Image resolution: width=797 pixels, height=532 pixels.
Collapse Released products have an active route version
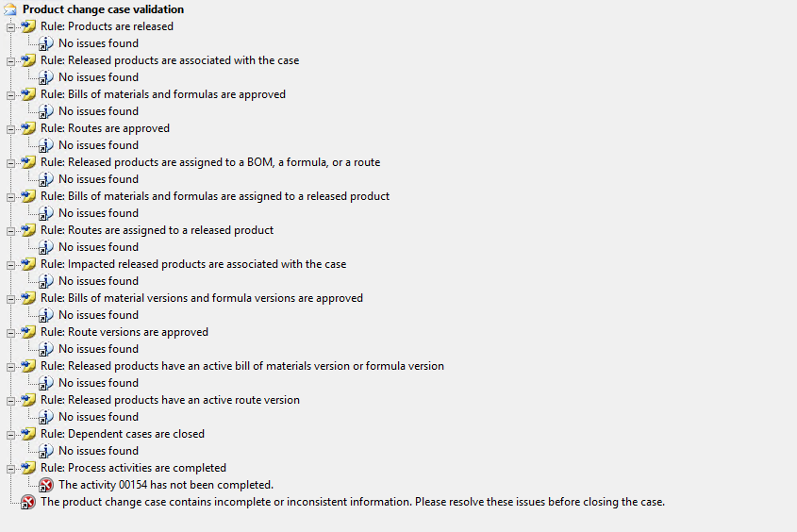coord(10,400)
